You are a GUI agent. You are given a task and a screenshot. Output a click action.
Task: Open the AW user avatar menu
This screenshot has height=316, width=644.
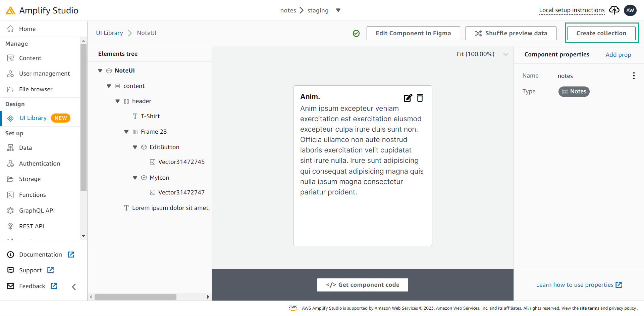[x=630, y=10]
